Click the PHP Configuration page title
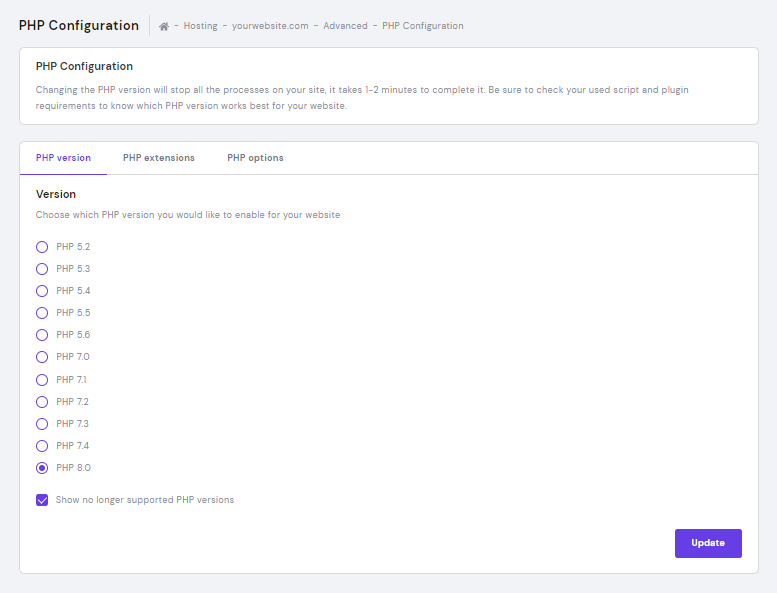The width and height of the screenshot is (777, 593). coord(79,25)
